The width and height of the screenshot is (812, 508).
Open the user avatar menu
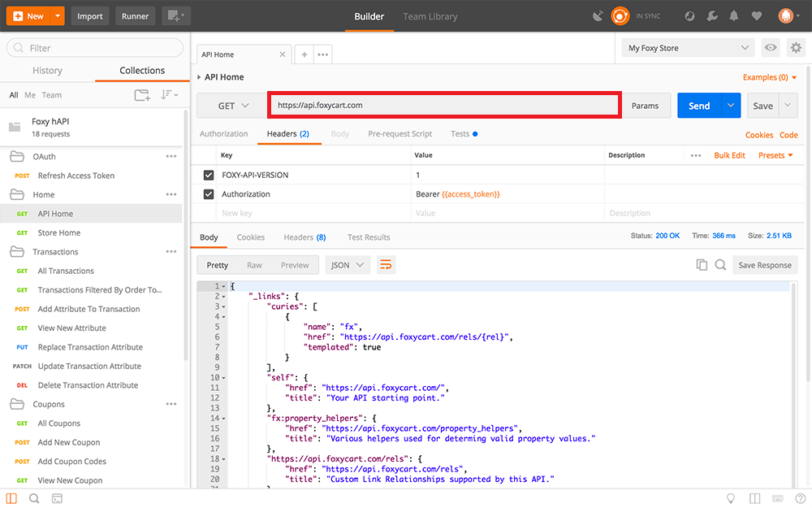(788, 16)
